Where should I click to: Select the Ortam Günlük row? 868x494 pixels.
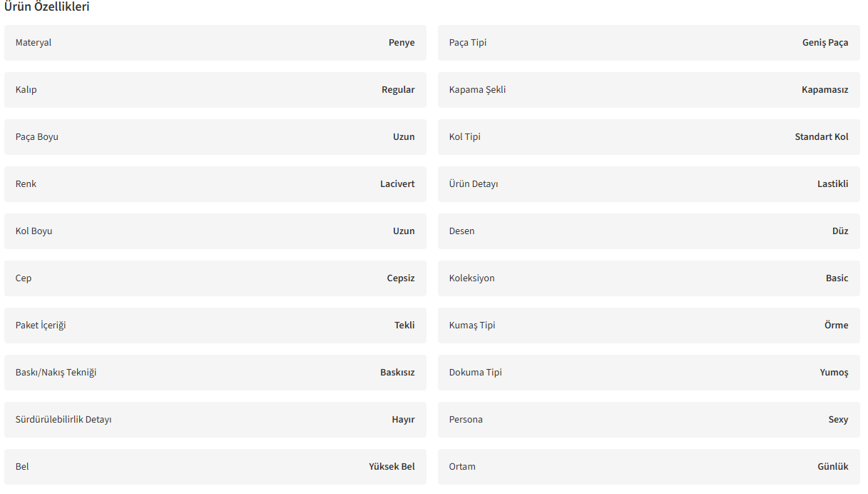point(649,467)
